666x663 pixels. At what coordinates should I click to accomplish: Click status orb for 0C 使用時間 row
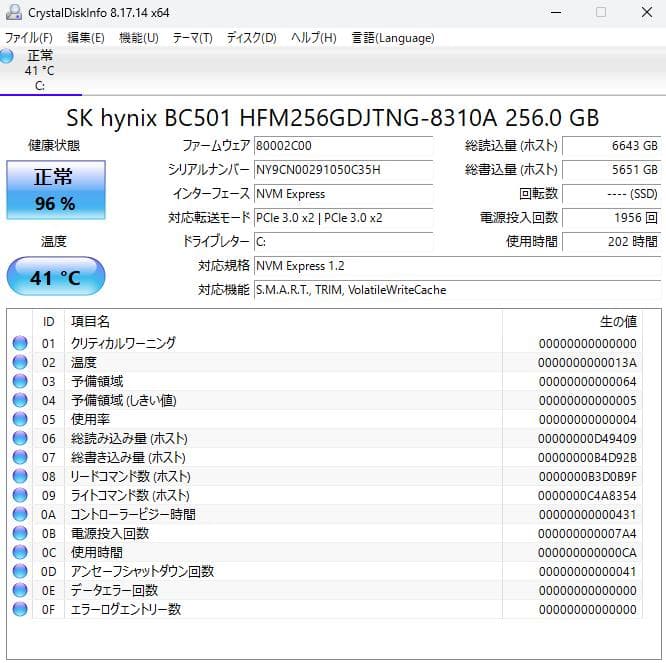[x=20, y=553]
